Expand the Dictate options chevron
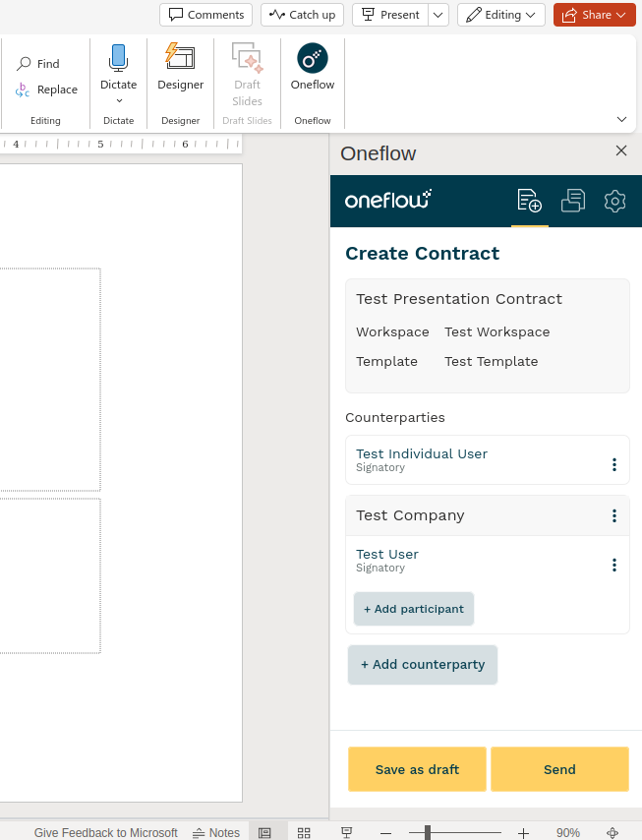This screenshot has width=642, height=840. 119,100
